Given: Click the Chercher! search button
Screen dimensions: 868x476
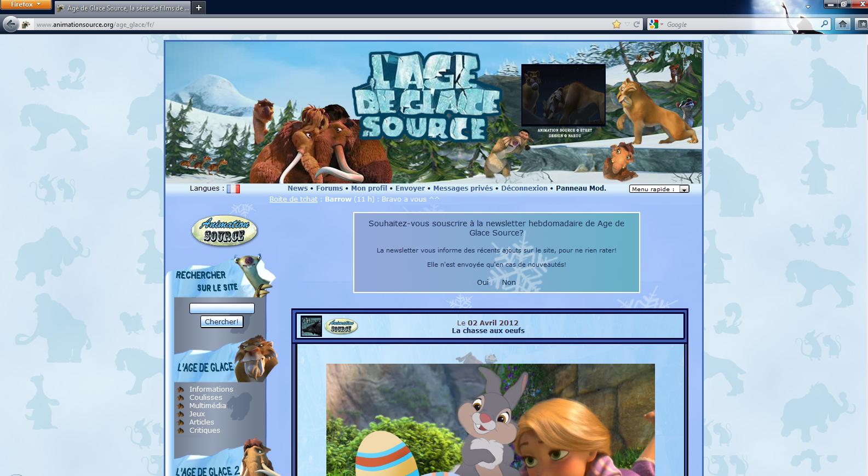Looking at the screenshot, I should (222, 322).
